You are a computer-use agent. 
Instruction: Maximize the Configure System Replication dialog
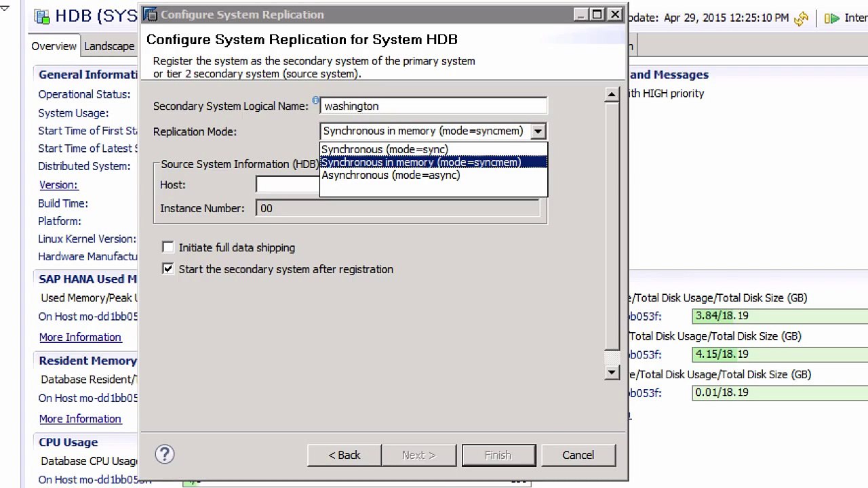point(597,14)
